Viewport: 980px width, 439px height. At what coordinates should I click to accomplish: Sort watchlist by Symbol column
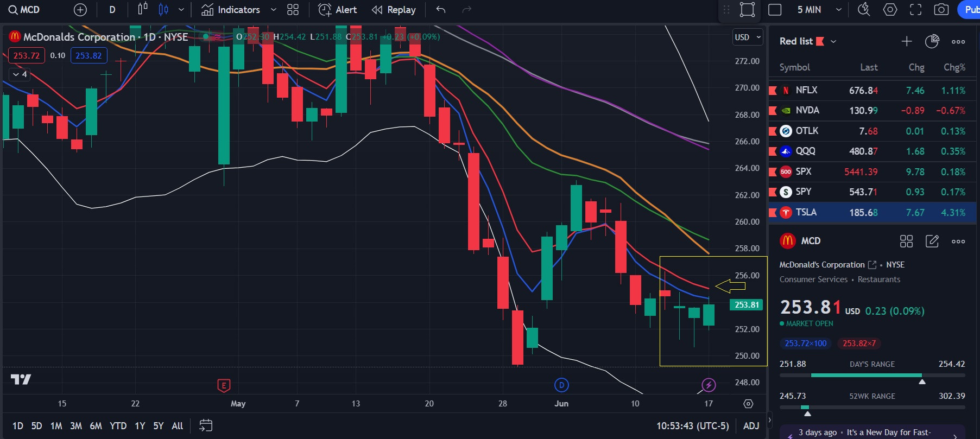click(794, 67)
